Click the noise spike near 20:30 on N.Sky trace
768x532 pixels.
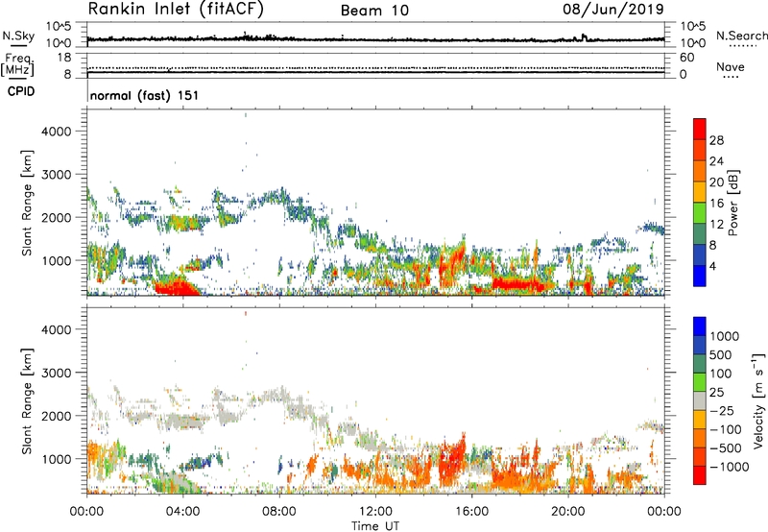pos(584,36)
